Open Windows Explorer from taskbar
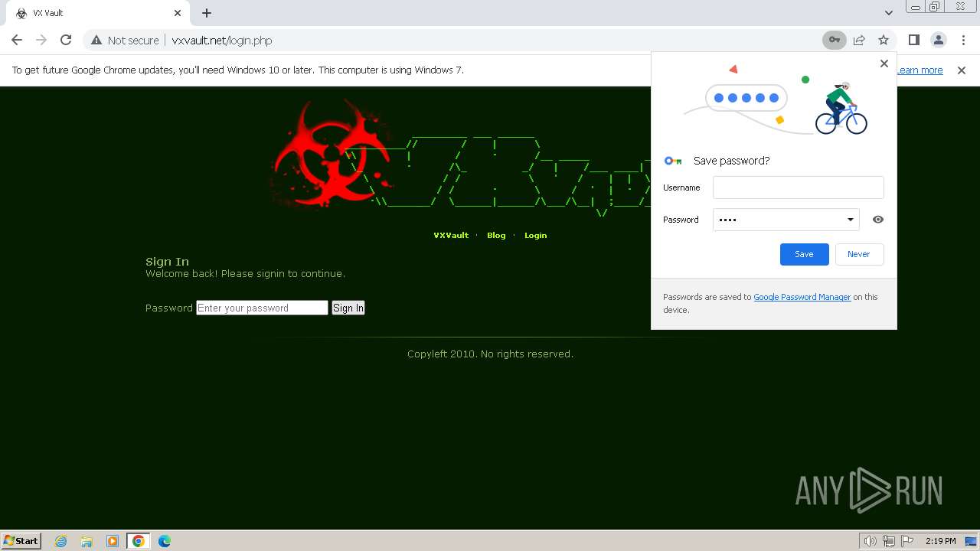The width and height of the screenshot is (980, 551). point(87,541)
